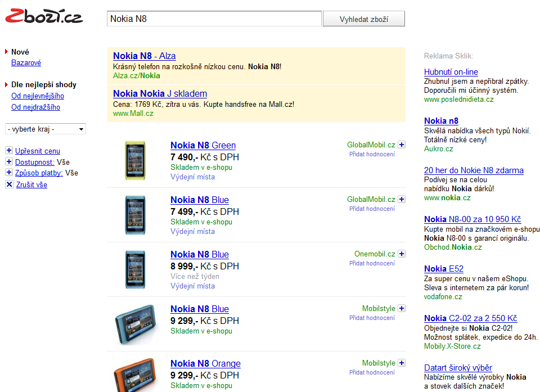
Task: Click Výdejní místa under 8 999 Kč listing
Action: (x=192, y=286)
